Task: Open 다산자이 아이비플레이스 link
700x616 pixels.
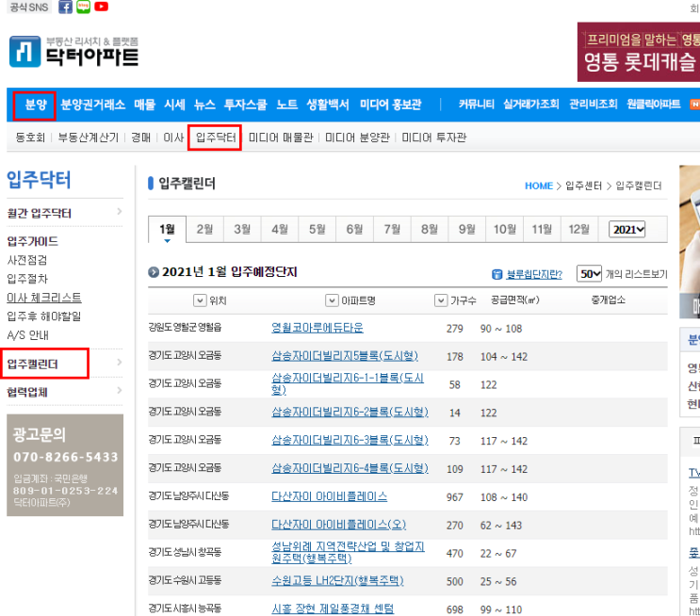Action: (x=330, y=496)
